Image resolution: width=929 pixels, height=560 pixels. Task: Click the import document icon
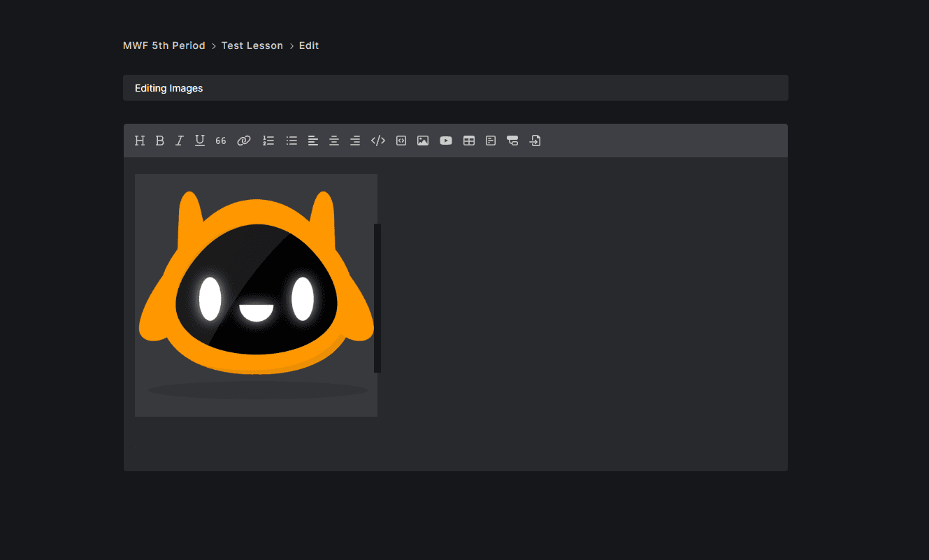(x=535, y=141)
